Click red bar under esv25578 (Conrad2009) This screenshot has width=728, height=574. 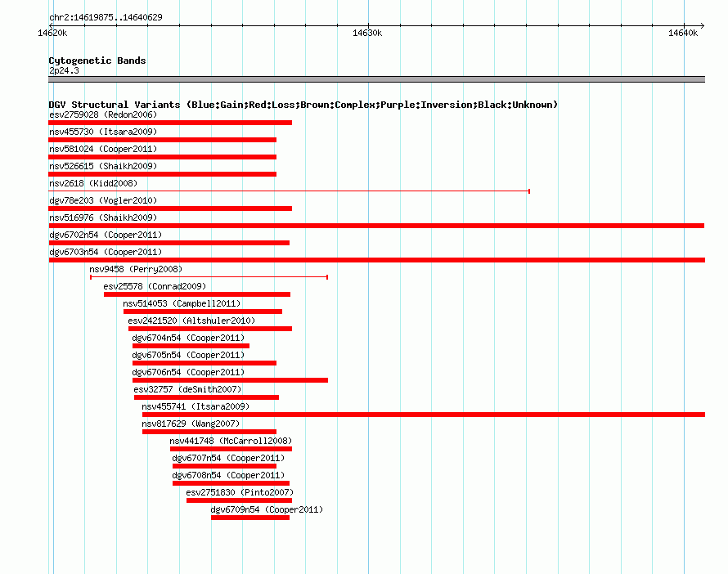(x=197, y=294)
